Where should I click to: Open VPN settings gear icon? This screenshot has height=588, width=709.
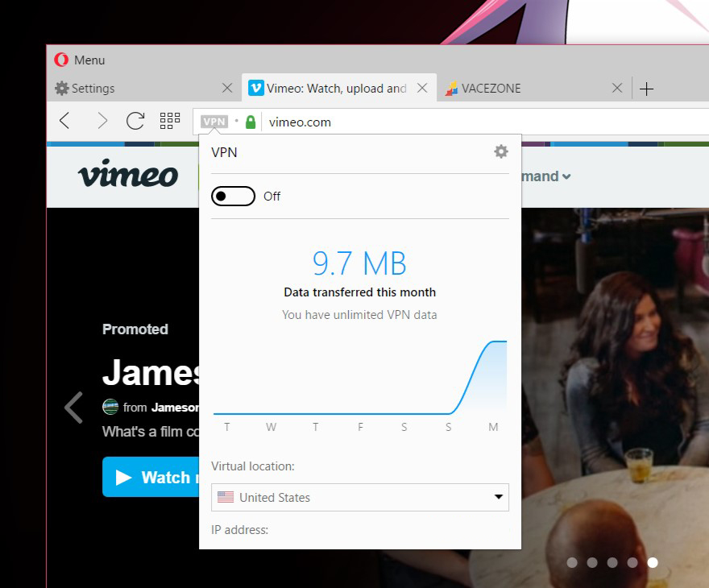[501, 151]
